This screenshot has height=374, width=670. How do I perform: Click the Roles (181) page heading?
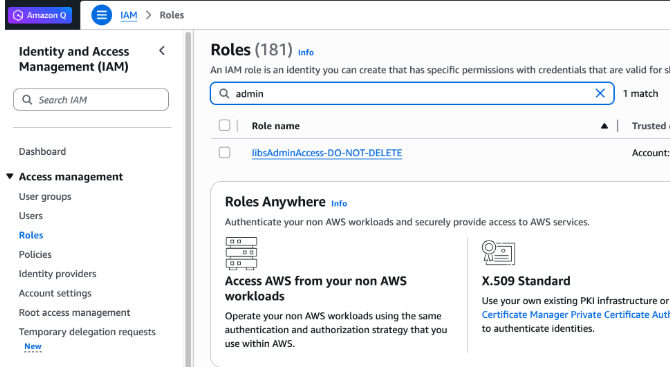(252, 50)
